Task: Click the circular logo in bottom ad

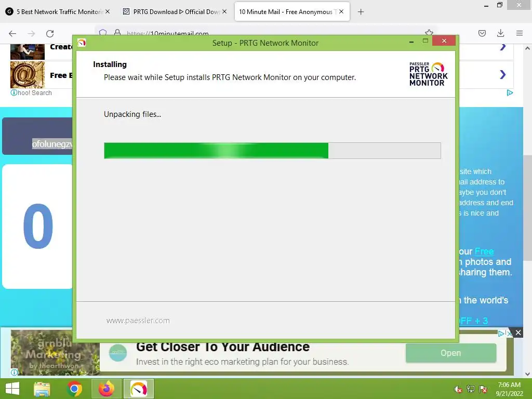Action: 118,353
